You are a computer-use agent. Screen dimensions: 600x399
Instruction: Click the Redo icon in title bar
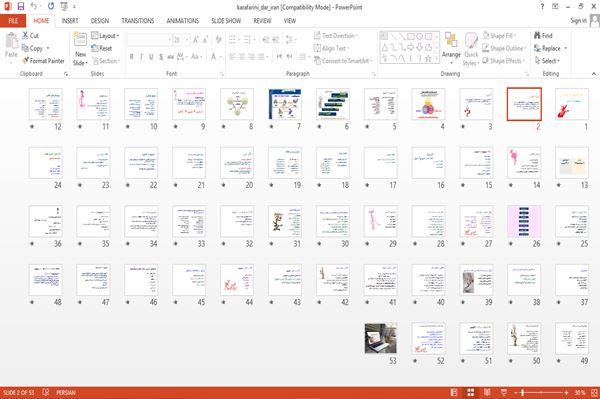51,7
